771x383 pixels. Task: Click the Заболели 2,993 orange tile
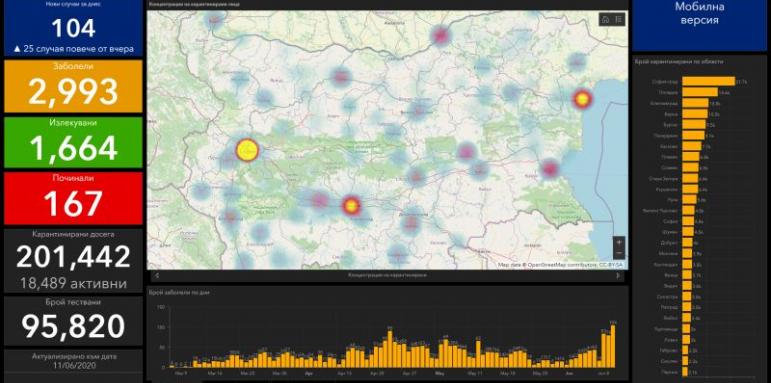73,87
